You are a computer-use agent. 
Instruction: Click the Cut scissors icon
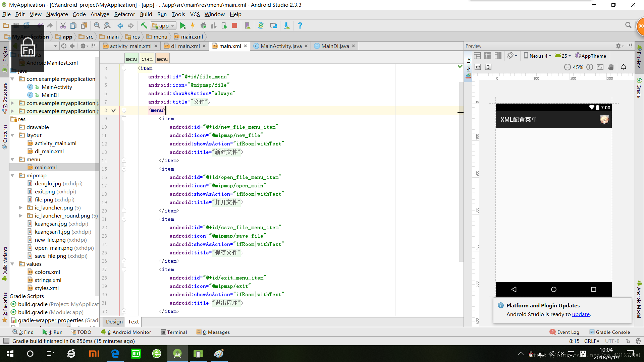(63, 25)
